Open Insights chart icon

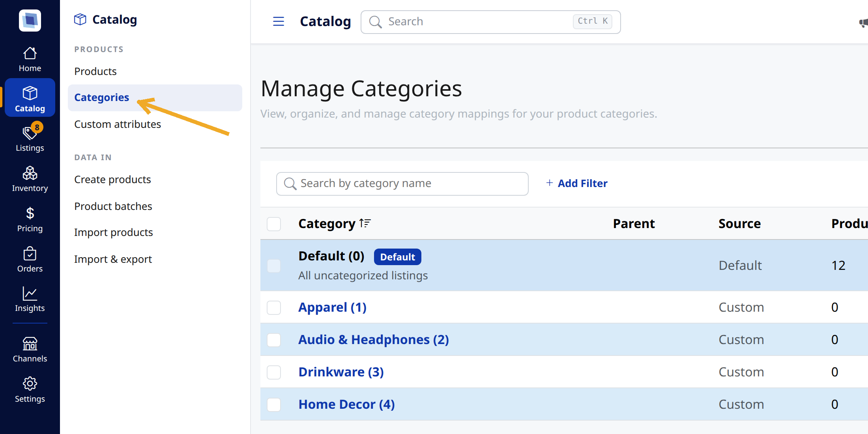pos(30,299)
